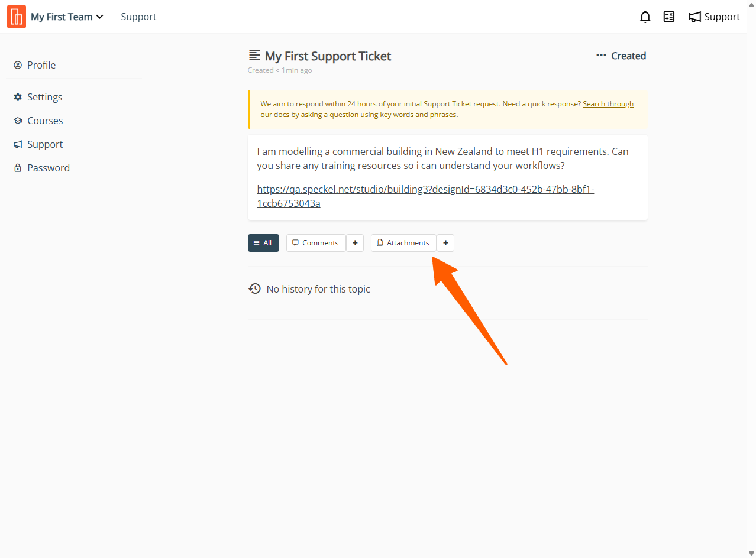Viewport: 756px width, 558px height.
Task: Open Password page in sidebar
Action: 49,168
